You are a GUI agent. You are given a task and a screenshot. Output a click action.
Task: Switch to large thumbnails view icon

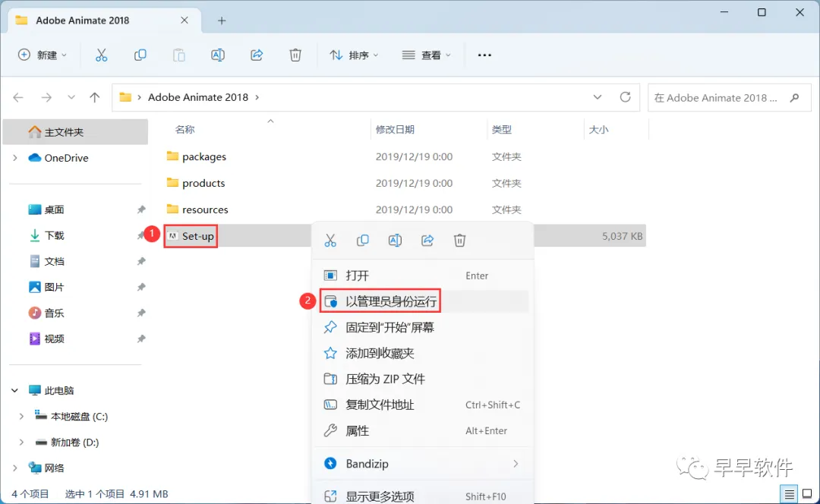[x=807, y=493]
